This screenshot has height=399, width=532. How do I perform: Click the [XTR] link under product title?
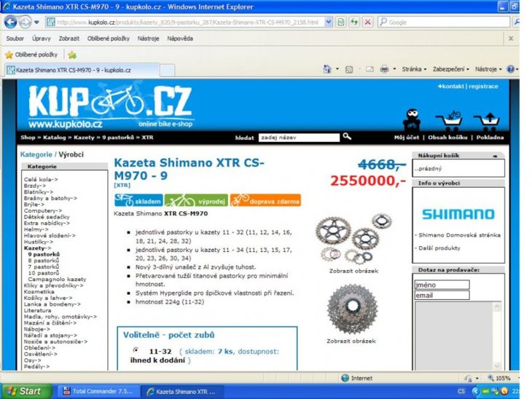pos(122,185)
